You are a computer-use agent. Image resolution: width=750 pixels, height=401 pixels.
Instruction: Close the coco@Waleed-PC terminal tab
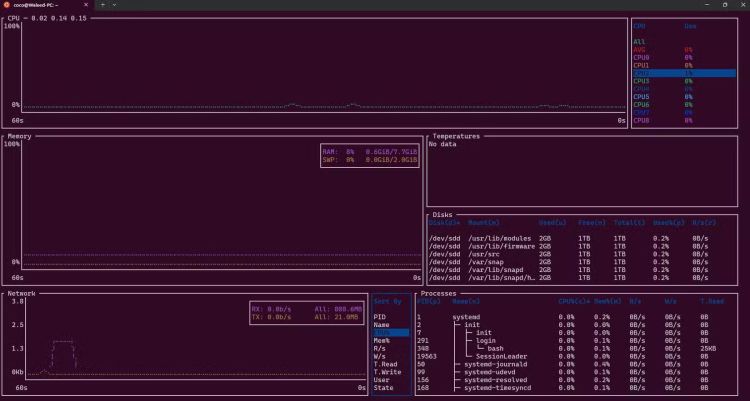[x=87, y=5]
